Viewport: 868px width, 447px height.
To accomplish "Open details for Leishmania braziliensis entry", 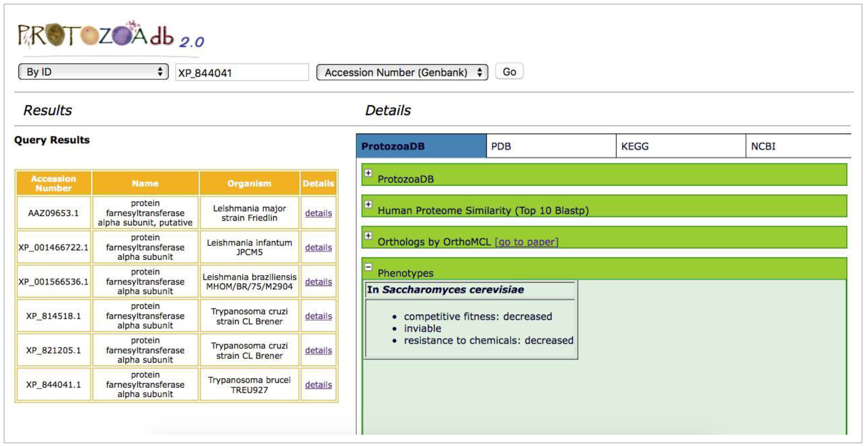I will pyautogui.click(x=318, y=282).
